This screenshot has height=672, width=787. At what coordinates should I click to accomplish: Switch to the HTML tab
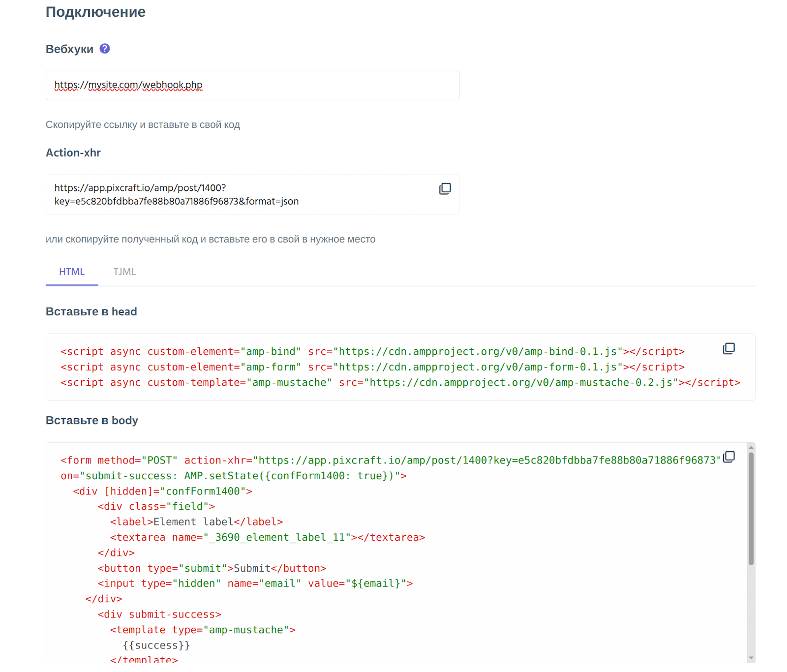[72, 272]
